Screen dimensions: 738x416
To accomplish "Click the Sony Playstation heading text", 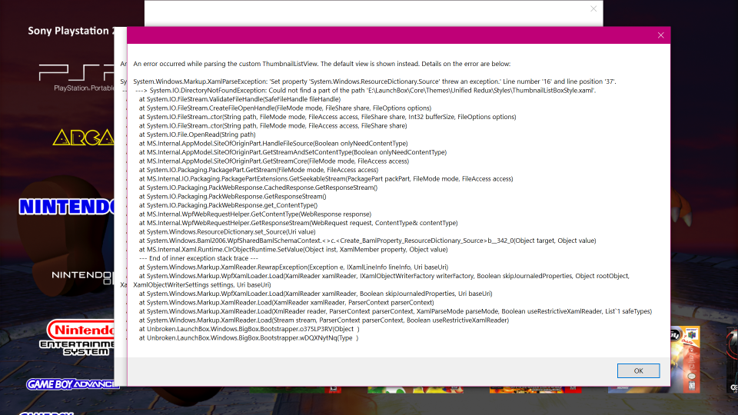I will [x=71, y=31].
